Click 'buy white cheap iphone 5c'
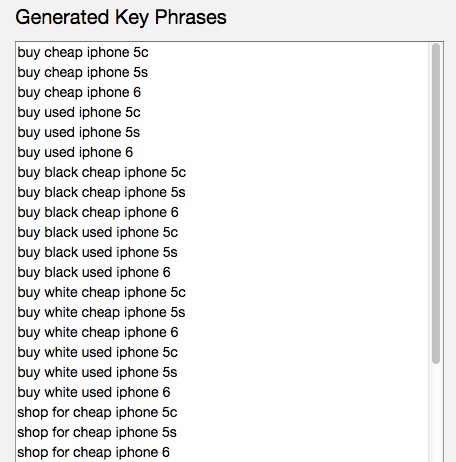 point(102,293)
